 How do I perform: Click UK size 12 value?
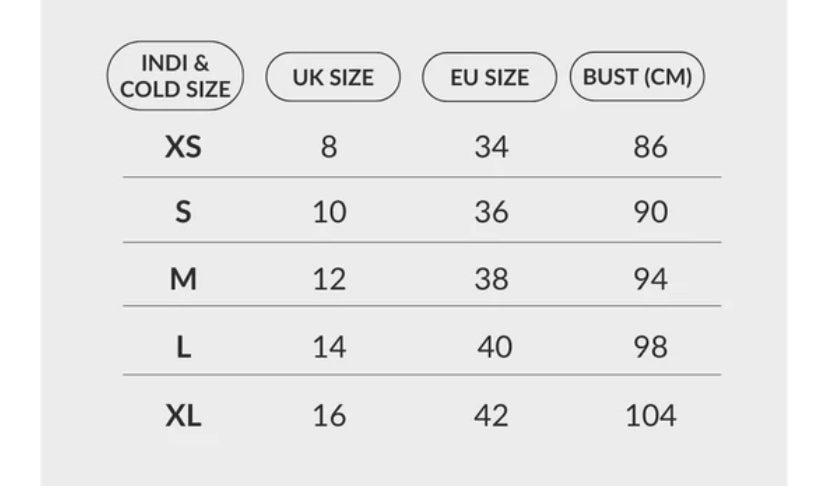pyautogui.click(x=330, y=278)
